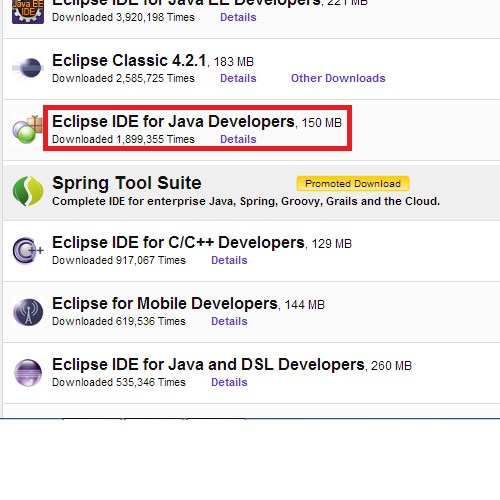Click the text 'Downloaded 3,920,198 Times'
Screen dimensions: 500x500
tap(123, 17)
